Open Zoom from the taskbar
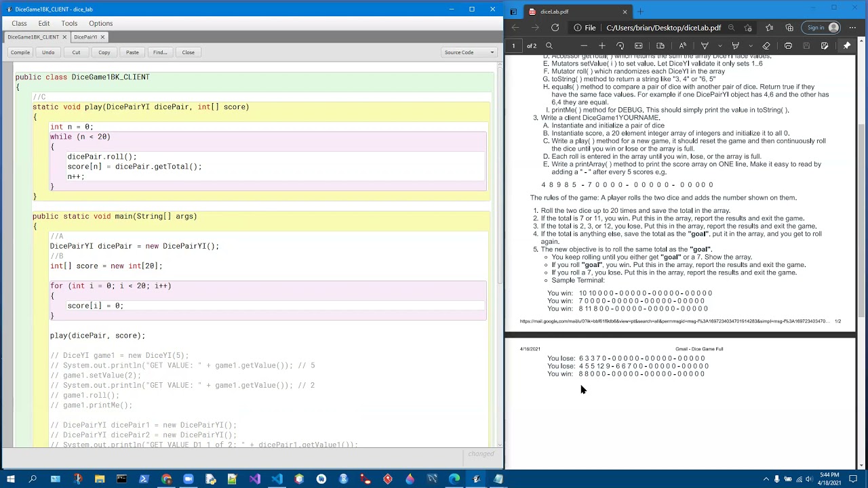868x488 pixels. tap(188, 479)
